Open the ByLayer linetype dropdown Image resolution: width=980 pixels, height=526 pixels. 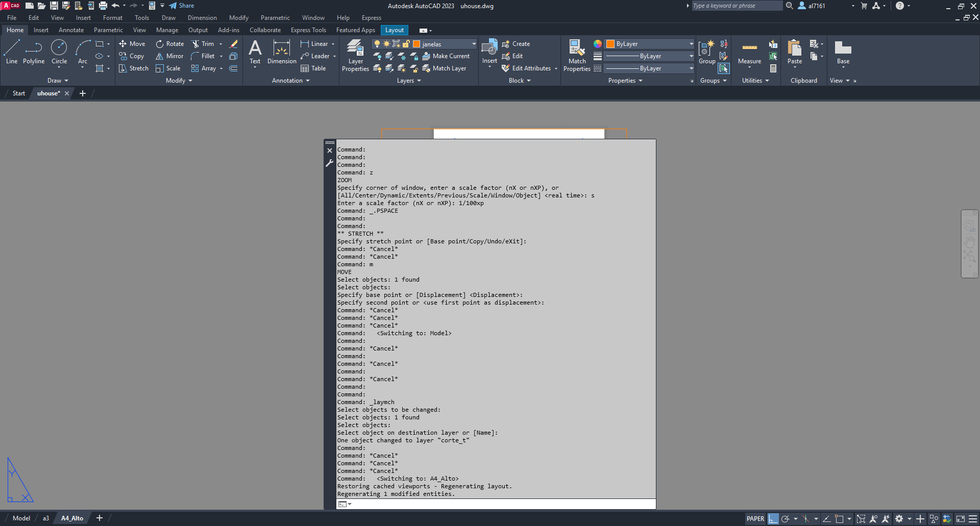650,68
